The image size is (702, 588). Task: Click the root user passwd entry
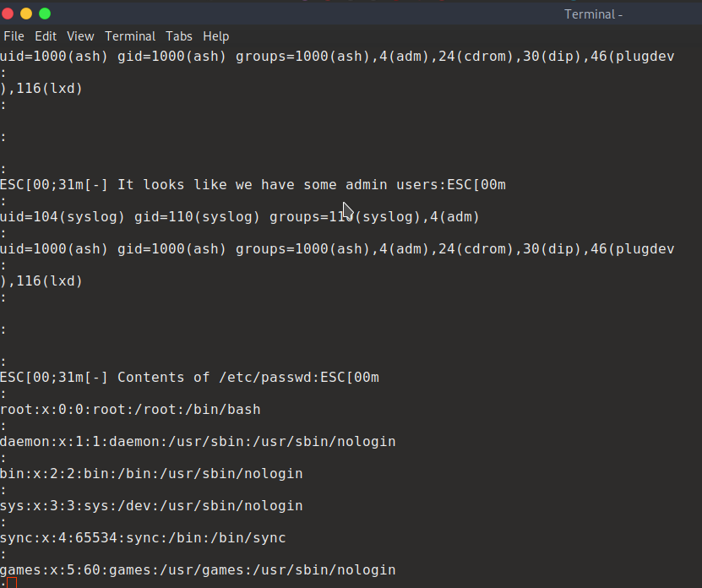tap(130, 410)
